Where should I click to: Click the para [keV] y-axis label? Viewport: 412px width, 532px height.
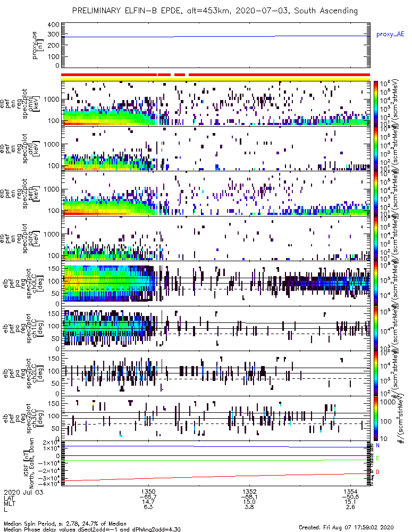click(x=35, y=239)
